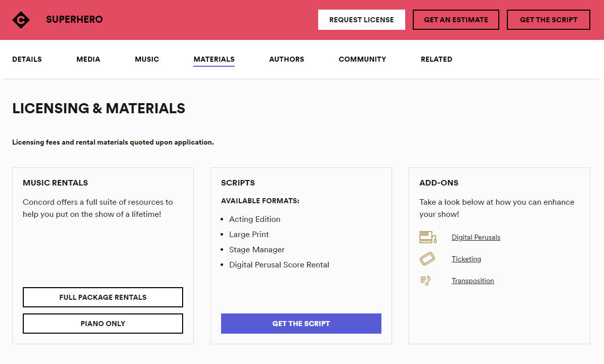Open the Digital Perusals link
604x364 pixels.
(x=476, y=238)
